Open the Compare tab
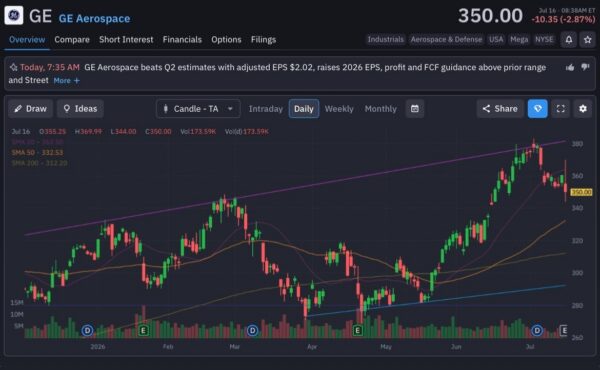Viewport: 600px width, 370px height. click(x=72, y=39)
